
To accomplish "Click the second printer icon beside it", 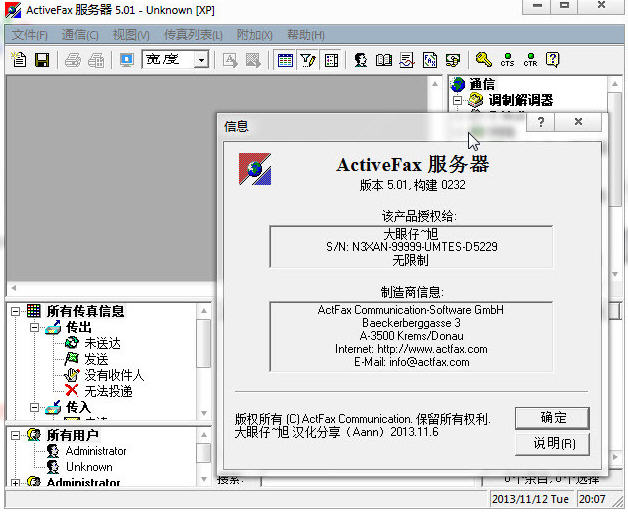I will (96, 60).
